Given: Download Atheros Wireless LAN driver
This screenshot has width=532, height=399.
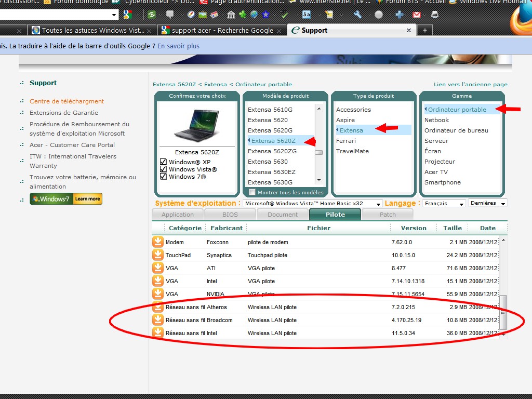Looking at the screenshot, I should (x=157, y=307).
